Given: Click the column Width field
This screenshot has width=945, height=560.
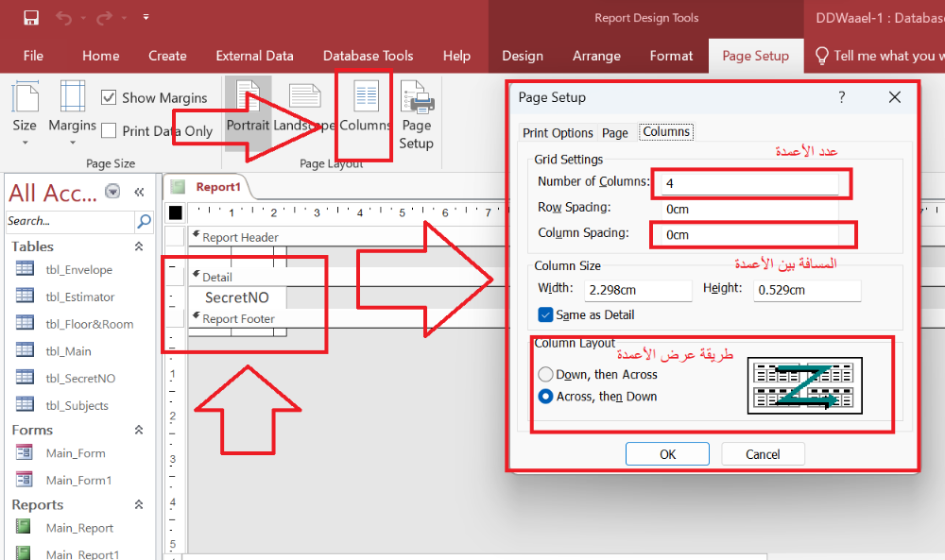Looking at the screenshot, I should 638,290.
